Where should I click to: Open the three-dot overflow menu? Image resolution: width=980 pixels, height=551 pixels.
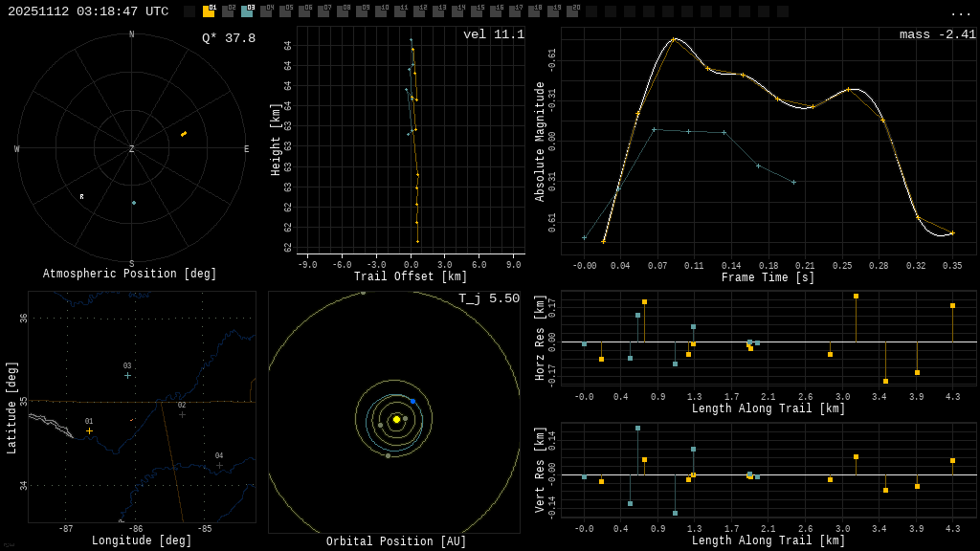(x=961, y=12)
